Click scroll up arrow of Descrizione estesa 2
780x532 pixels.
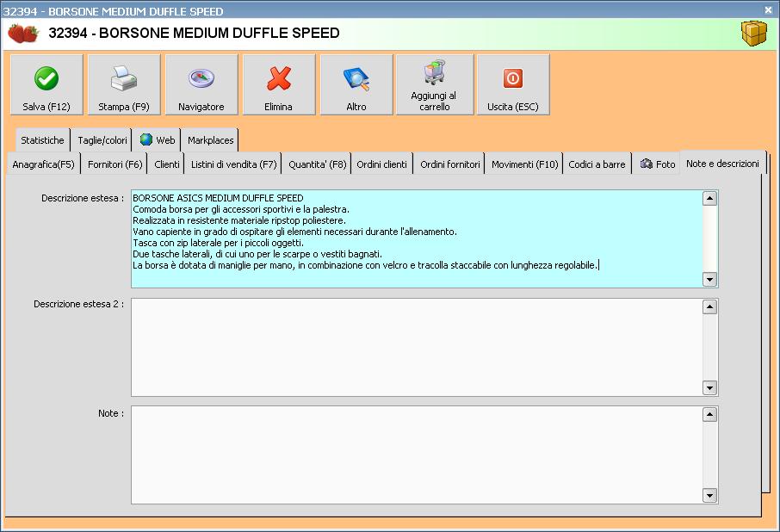(x=710, y=306)
